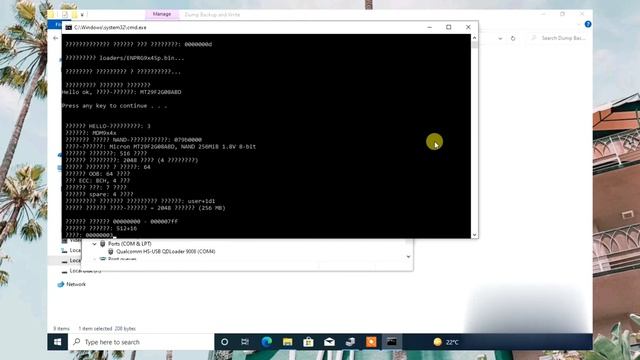This screenshot has width=640, height=360.
Task: Open the Manage tab in Explorer ribbon
Action: pyautogui.click(x=162, y=14)
